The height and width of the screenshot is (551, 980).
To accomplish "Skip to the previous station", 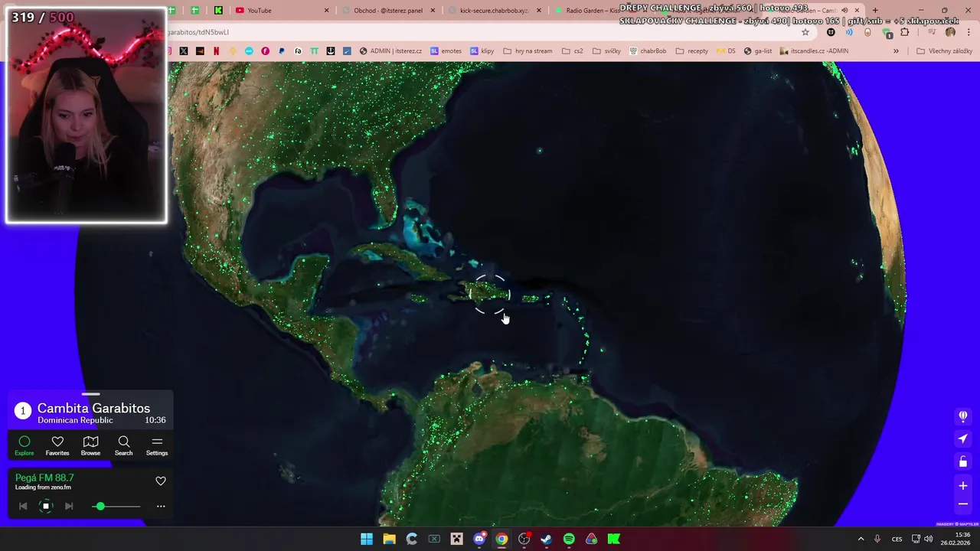I will point(23,506).
